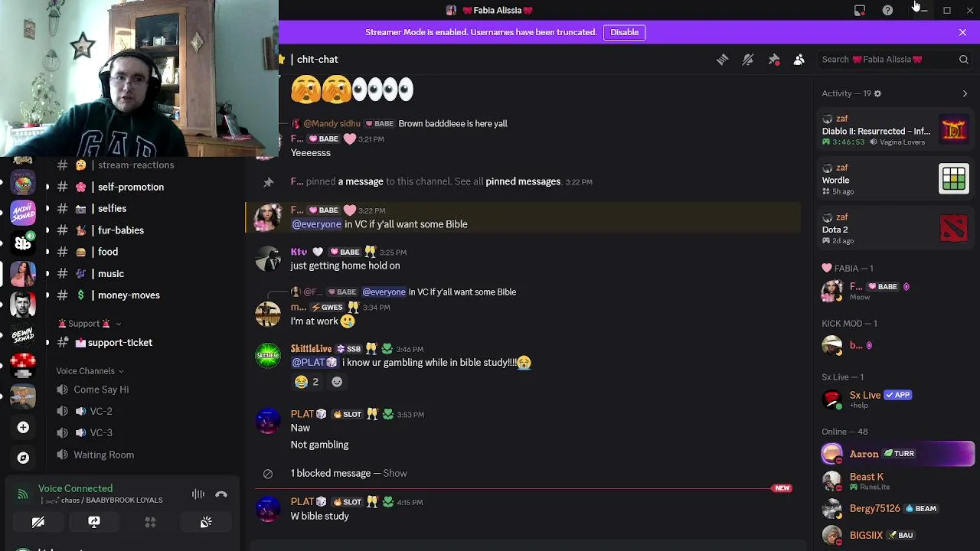The image size is (980, 551).
Task: Open the Help question mark icon
Action: 887,11
